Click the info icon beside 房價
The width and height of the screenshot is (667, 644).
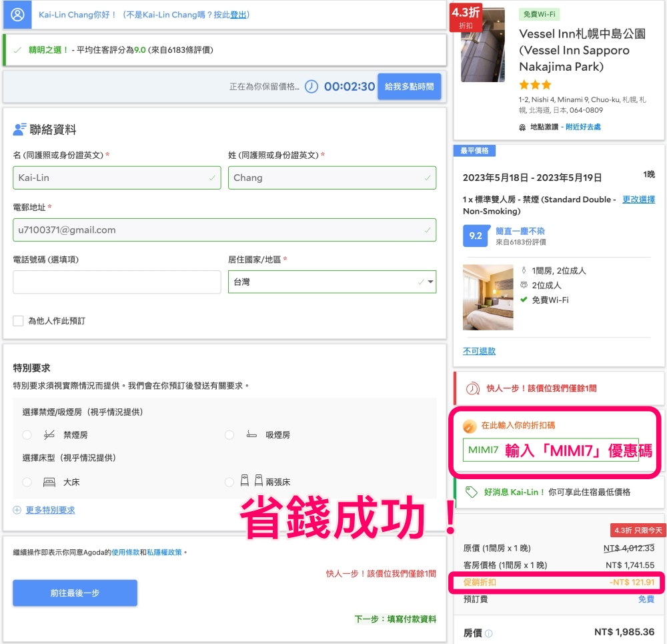click(489, 633)
